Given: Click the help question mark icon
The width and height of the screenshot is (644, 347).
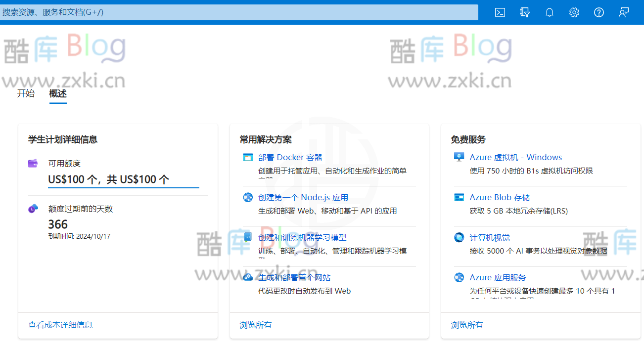Looking at the screenshot, I should click(x=599, y=12).
